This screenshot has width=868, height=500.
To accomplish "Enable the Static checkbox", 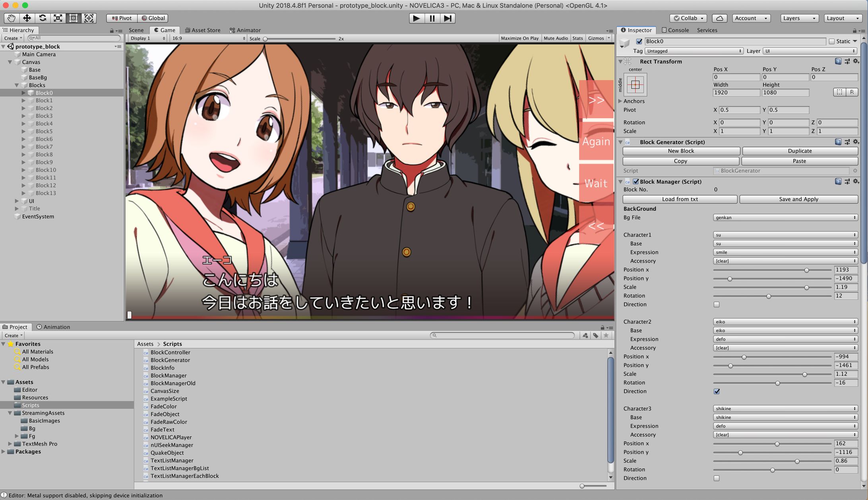I will pyautogui.click(x=831, y=41).
